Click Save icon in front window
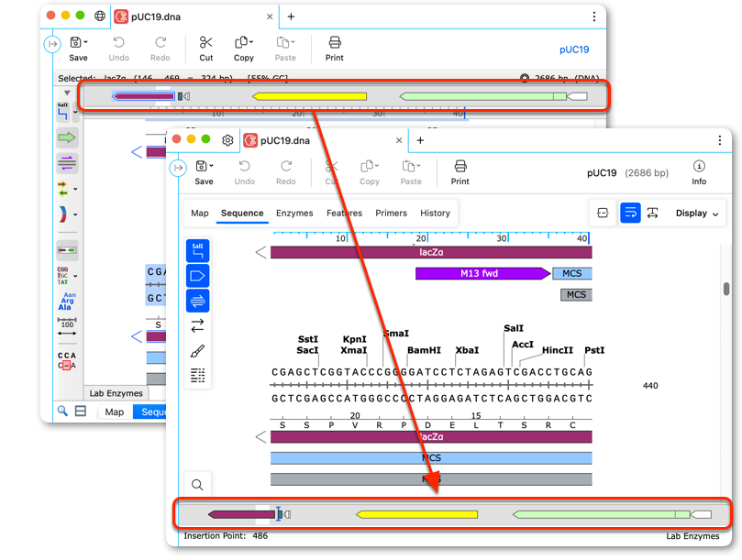Image resolution: width=742 pixels, height=560 pixels. click(x=201, y=166)
